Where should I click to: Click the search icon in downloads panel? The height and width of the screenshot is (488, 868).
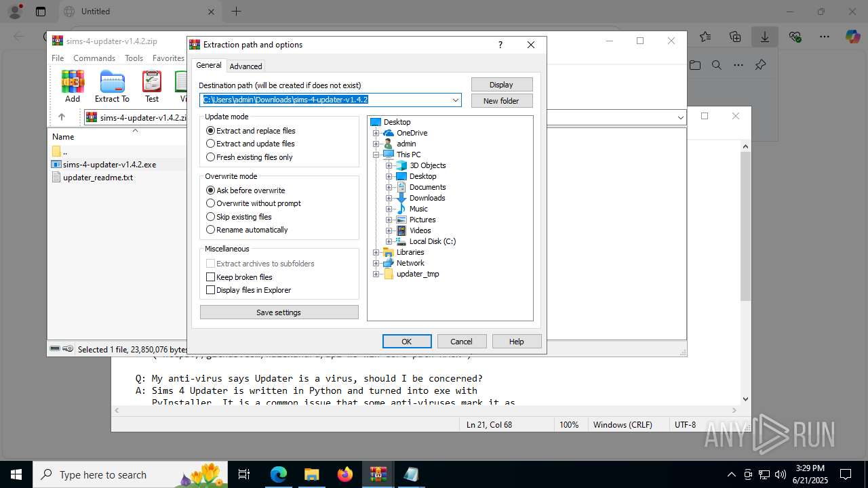click(x=717, y=65)
